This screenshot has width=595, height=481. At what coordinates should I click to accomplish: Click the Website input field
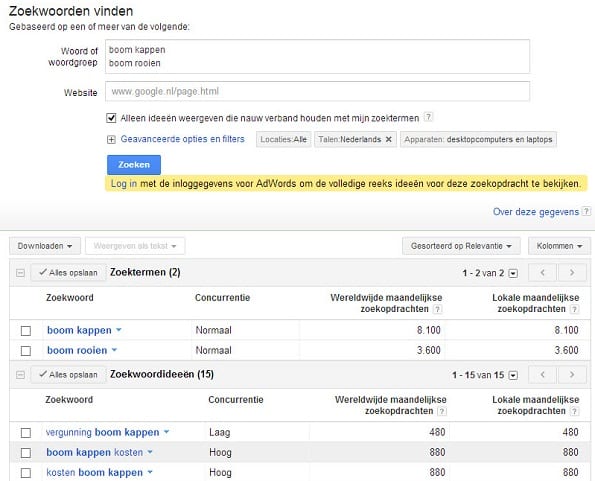point(317,91)
